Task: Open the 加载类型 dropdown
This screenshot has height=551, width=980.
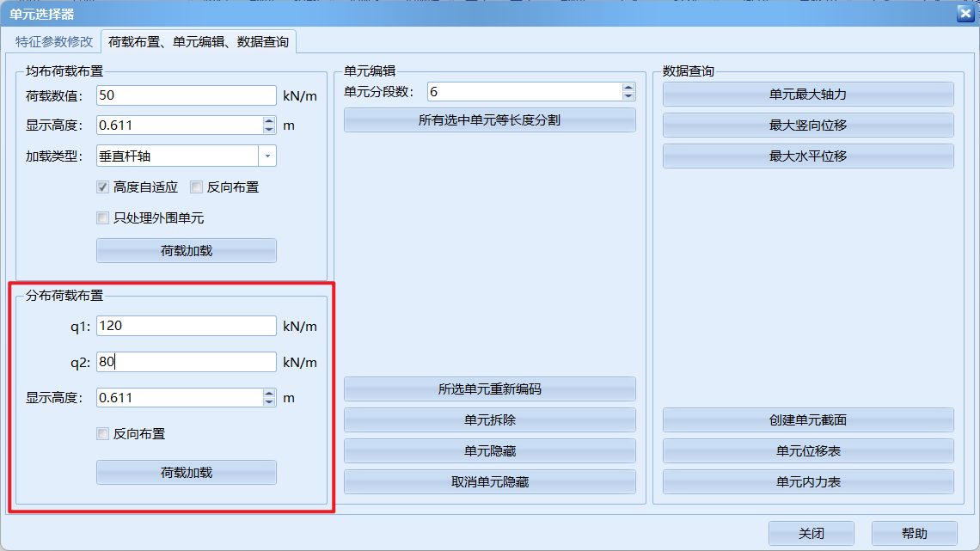Action: coord(267,156)
